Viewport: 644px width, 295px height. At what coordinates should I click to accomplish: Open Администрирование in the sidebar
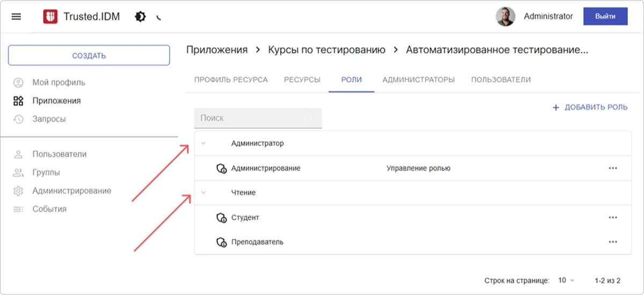72,191
